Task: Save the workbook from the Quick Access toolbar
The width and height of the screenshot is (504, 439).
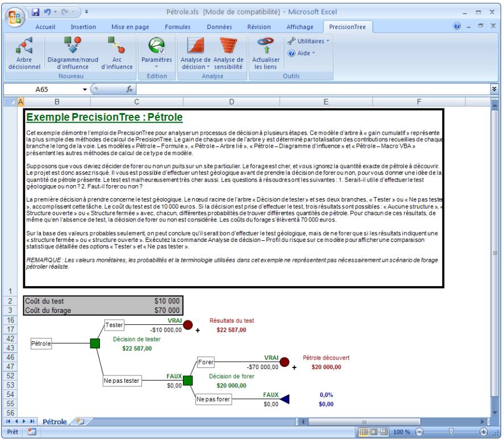Action: [x=36, y=11]
